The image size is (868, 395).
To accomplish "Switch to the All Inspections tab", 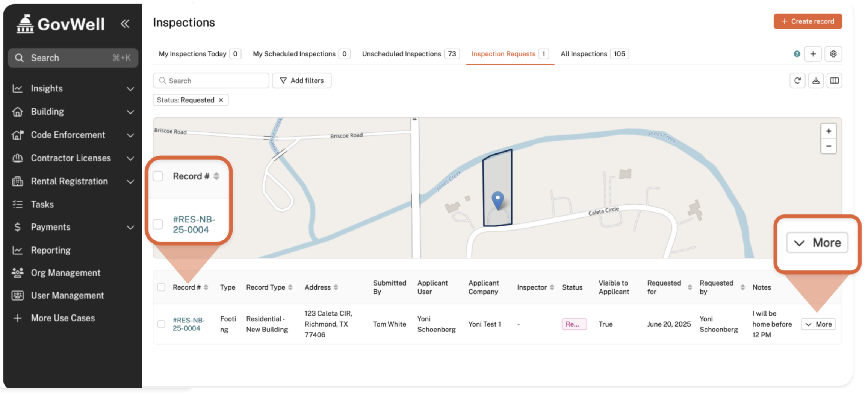I will click(584, 54).
